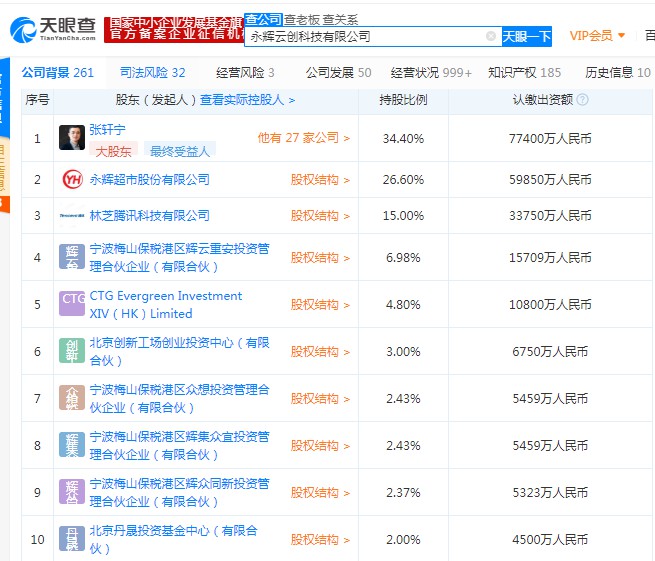Open 林芝腾讯科技有限公司 link

(150, 216)
